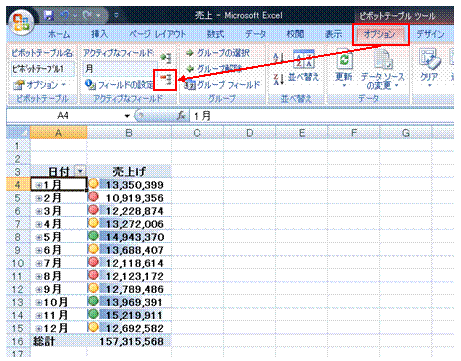Click the formula bar showing 1月
Viewport: 461px width, 361px height.
pos(321,116)
